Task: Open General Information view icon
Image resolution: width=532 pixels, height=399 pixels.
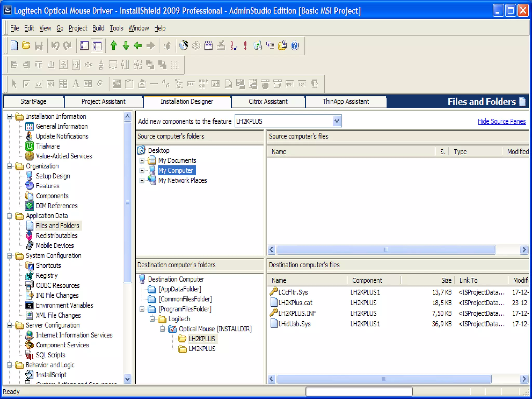Action: pyautogui.click(x=29, y=127)
